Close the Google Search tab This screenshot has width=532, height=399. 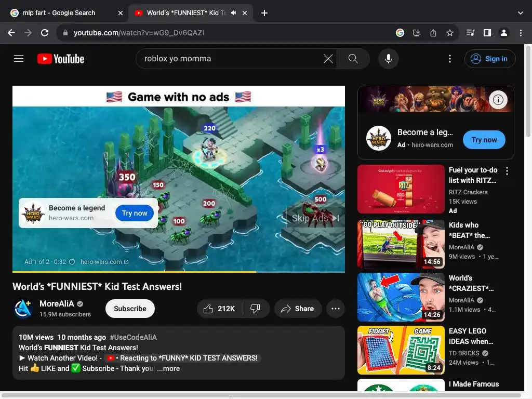click(x=121, y=13)
